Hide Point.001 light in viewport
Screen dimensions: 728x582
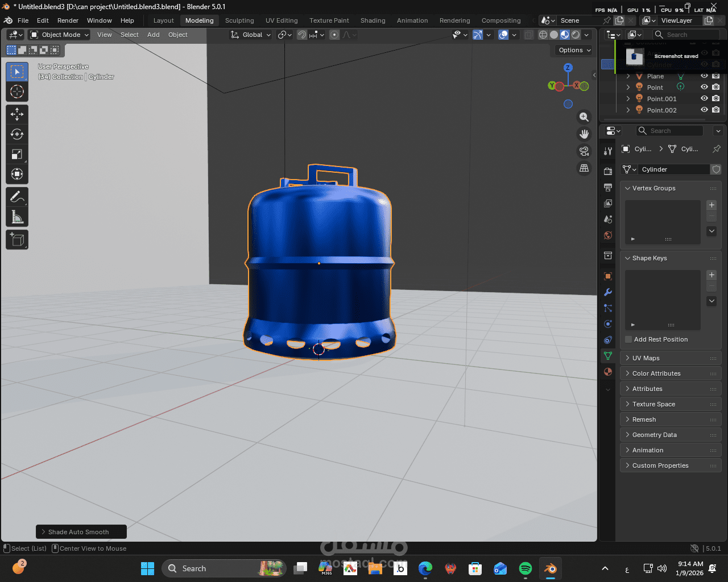click(704, 99)
